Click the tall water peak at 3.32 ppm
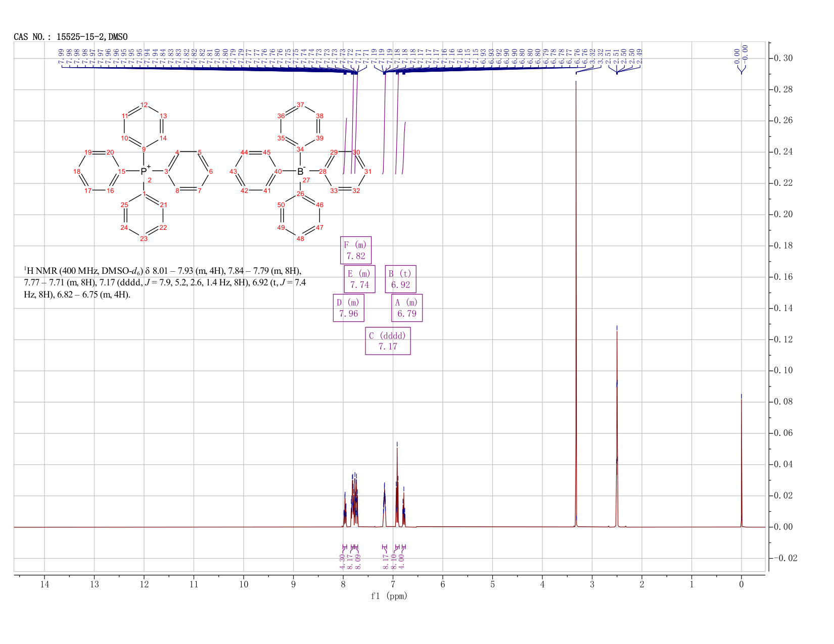Screen dimensions: 834x644 pyautogui.click(x=576, y=303)
